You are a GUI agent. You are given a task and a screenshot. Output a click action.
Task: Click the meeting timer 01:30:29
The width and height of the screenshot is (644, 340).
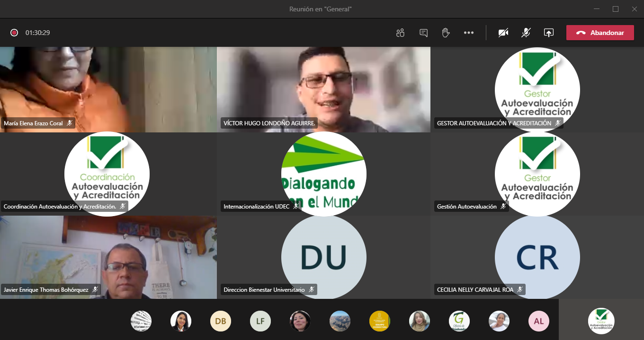tap(38, 33)
